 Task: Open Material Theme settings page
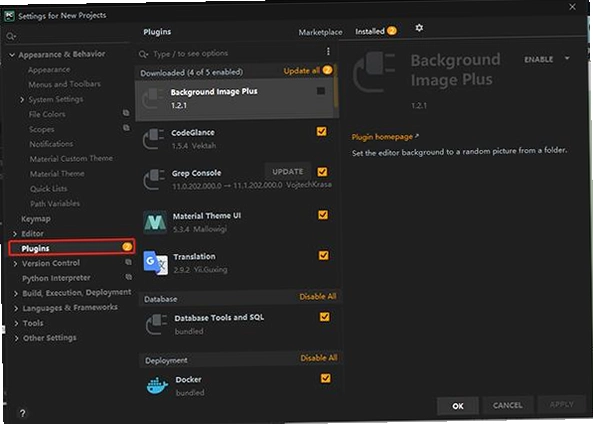pos(57,174)
